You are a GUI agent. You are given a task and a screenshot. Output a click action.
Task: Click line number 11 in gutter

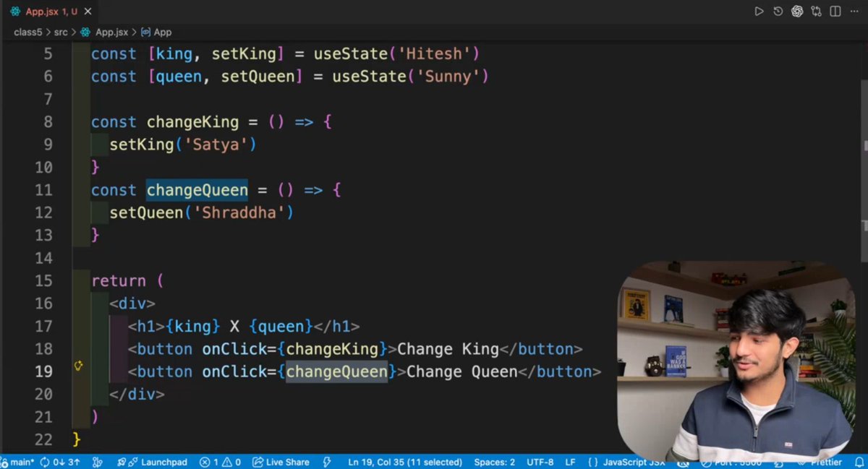coord(43,190)
